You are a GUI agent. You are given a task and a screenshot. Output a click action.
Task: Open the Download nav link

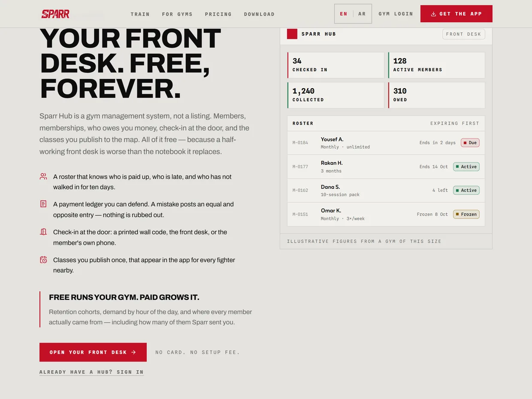click(x=259, y=14)
